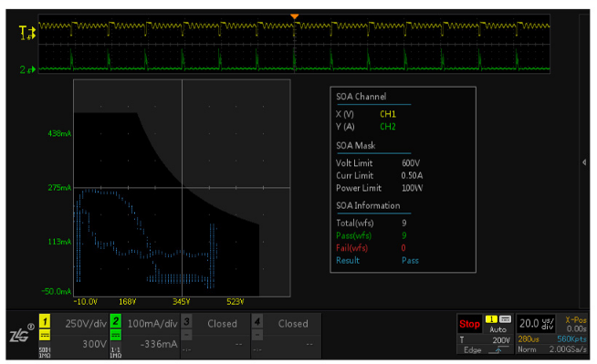Image resolution: width=597 pixels, height=364 pixels.
Task: Click trigger level 200V value
Action: 501,340
